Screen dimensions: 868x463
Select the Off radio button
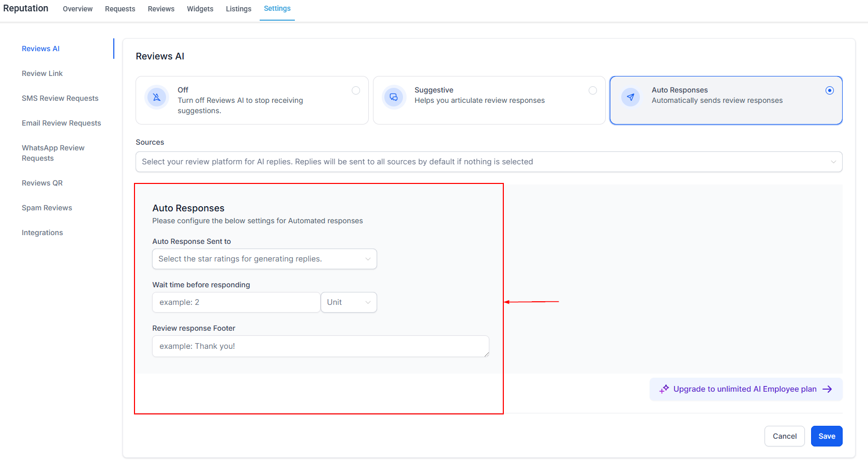coord(356,90)
